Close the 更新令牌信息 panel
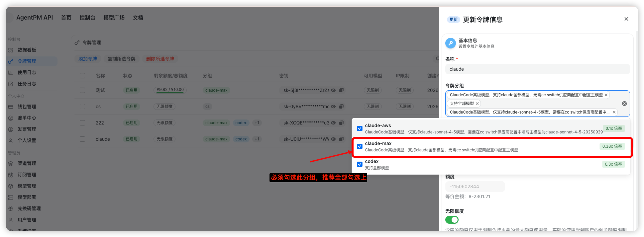 (626, 19)
